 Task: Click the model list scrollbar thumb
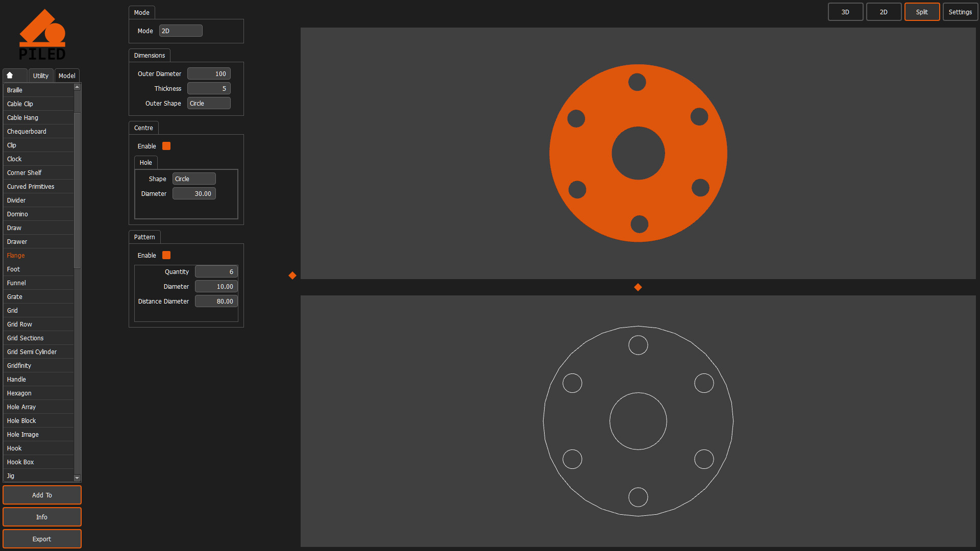(x=77, y=190)
